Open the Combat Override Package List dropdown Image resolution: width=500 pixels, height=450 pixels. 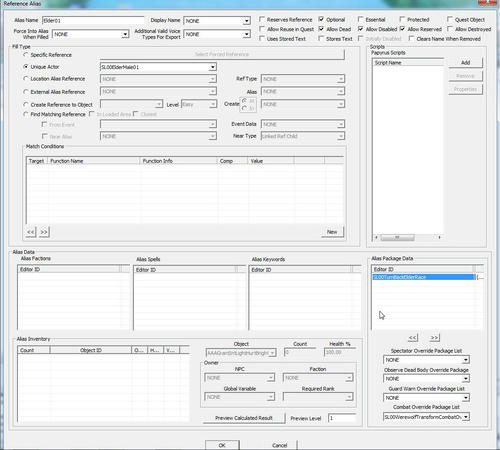(466, 417)
